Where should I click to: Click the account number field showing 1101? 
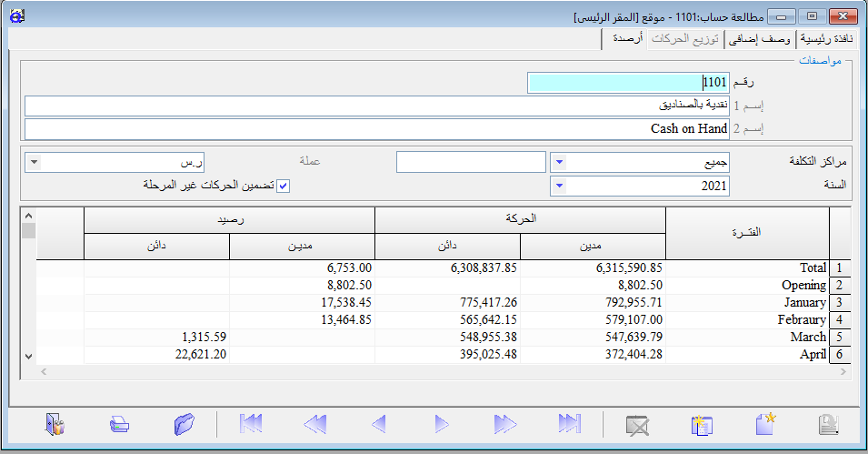tap(629, 82)
